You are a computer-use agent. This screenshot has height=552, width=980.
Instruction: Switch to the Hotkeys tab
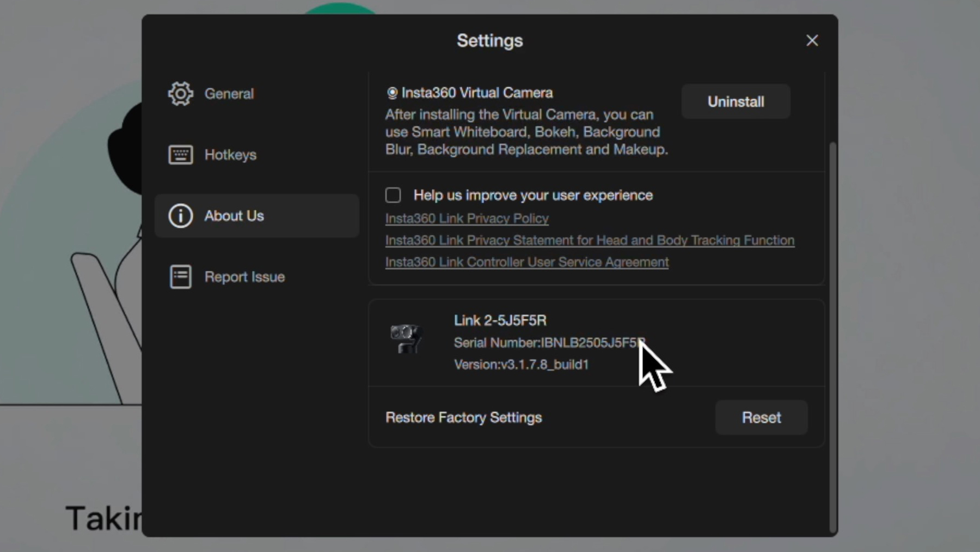click(256, 155)
